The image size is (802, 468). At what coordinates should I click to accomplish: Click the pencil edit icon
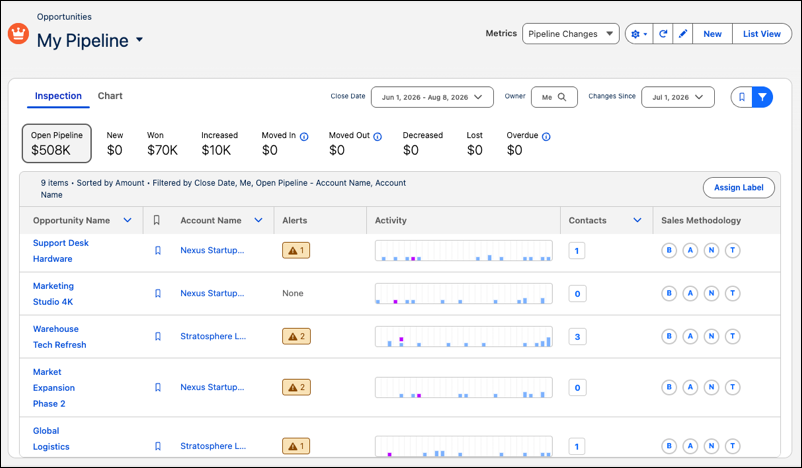683,34
